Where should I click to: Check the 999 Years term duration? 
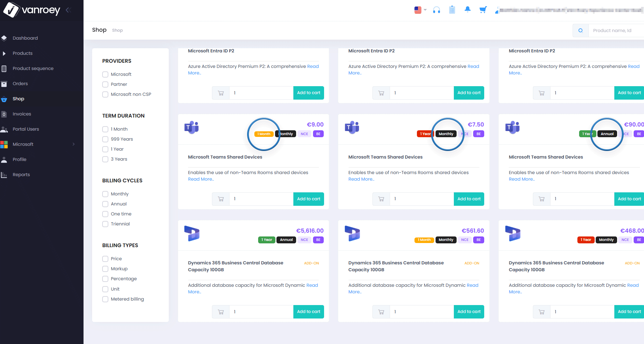pos(105,139)
